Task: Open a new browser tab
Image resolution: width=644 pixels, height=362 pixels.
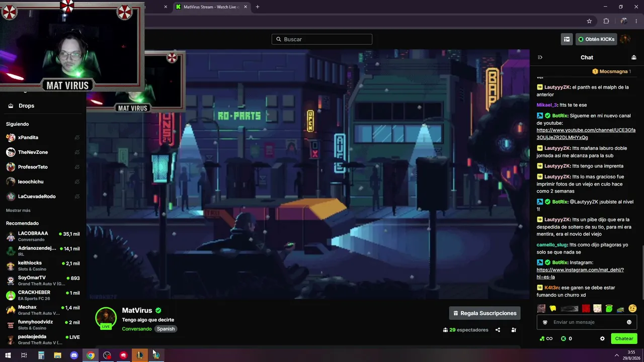Action: [258, 7]
